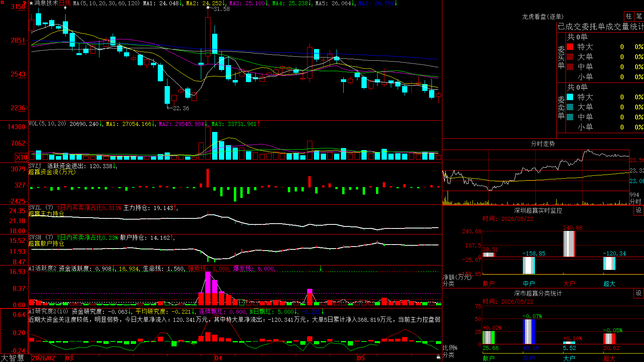Click the dark red 大单 buy order legend square
The width and height of the screenshot is (644, 362).
pyautogui.click(x=570, y=57)
